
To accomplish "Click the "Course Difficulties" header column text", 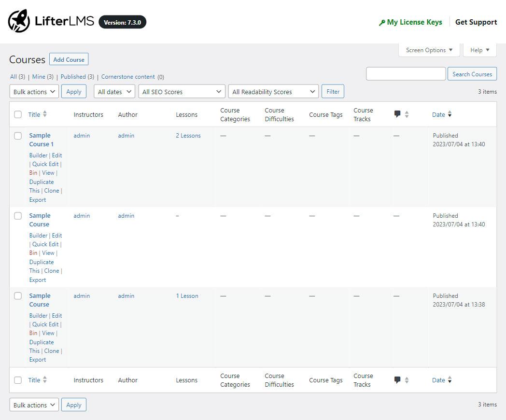I will click(x=279, y=114).
